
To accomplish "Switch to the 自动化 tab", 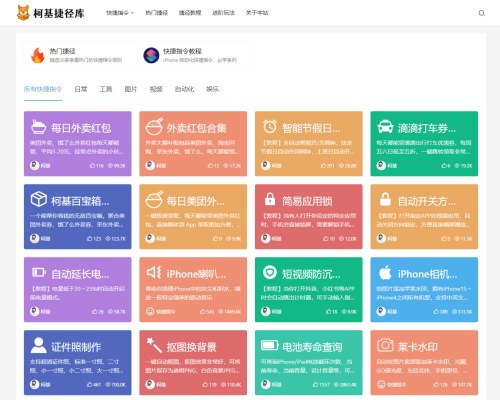I will (184, 89).
